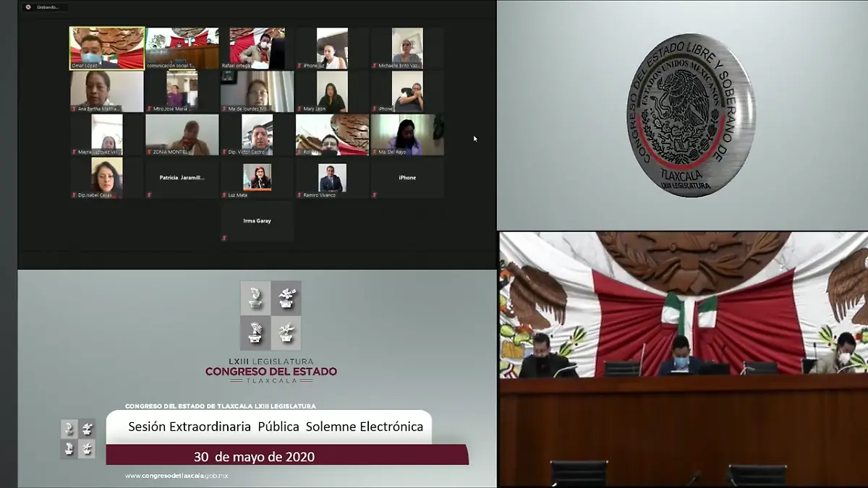Click the Tlaxcala Congress circular seal
This screenshot has height=488, width=868.
(x=690, y=116)
